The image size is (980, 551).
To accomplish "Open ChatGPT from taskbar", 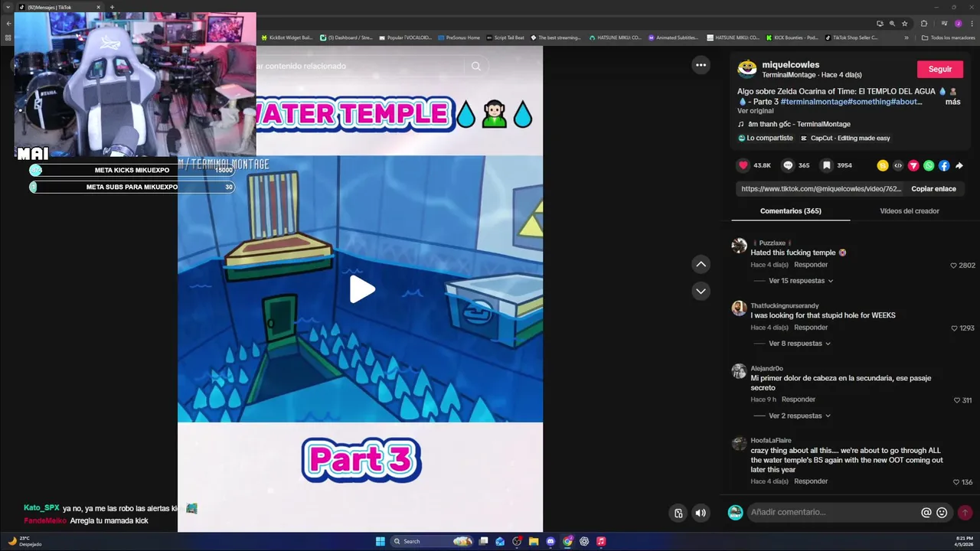I will (584, 541).
